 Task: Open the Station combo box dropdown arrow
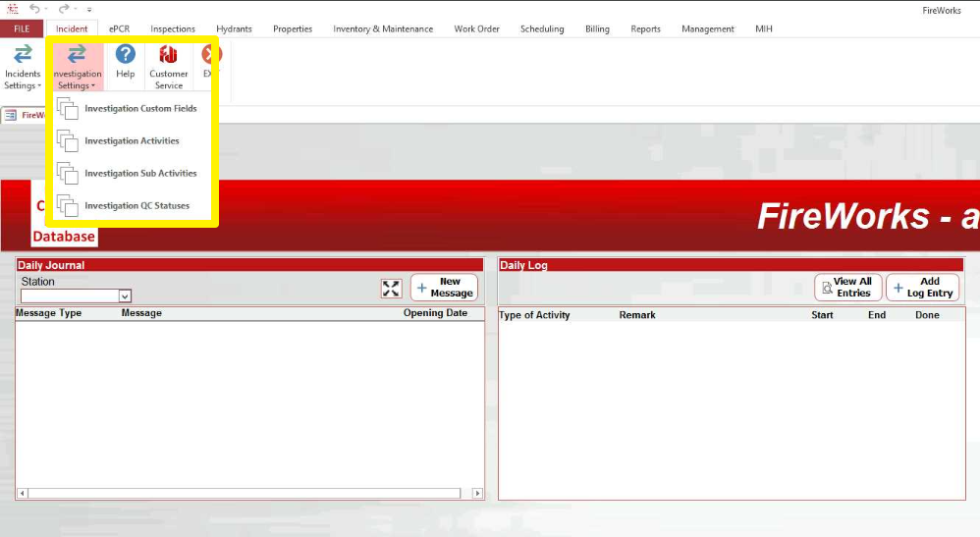tap(125, 296)
